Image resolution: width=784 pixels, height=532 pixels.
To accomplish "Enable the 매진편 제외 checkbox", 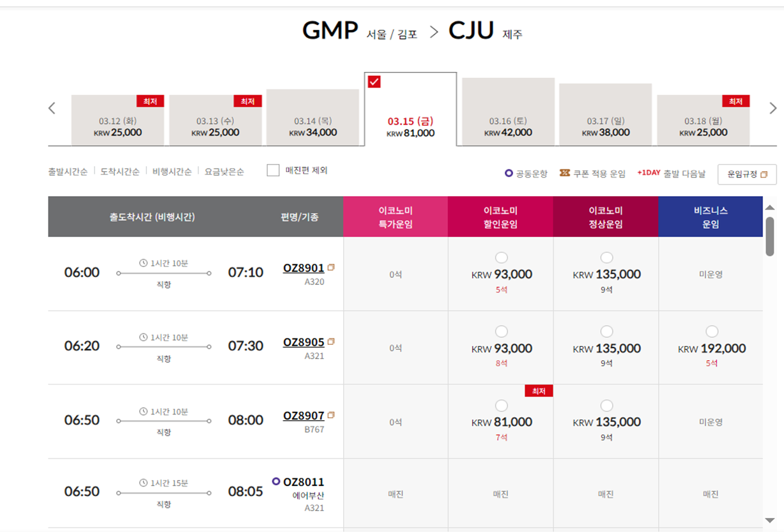I will point(273,171).
